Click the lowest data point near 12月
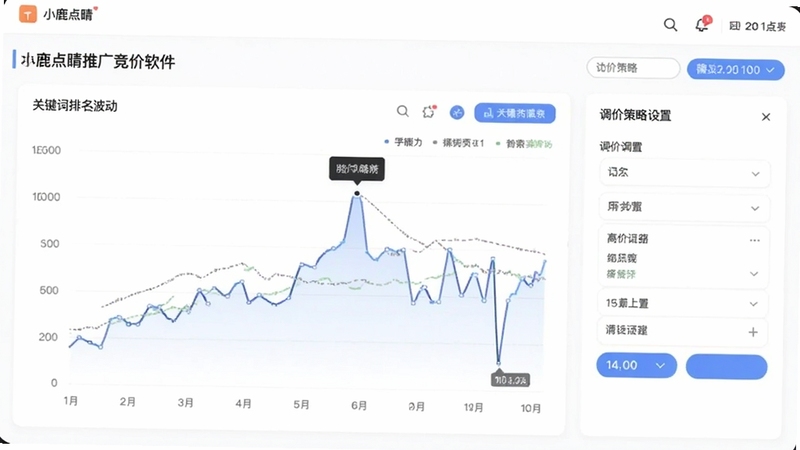The height and width of the screenshot is (450, 800). (498, 363)
